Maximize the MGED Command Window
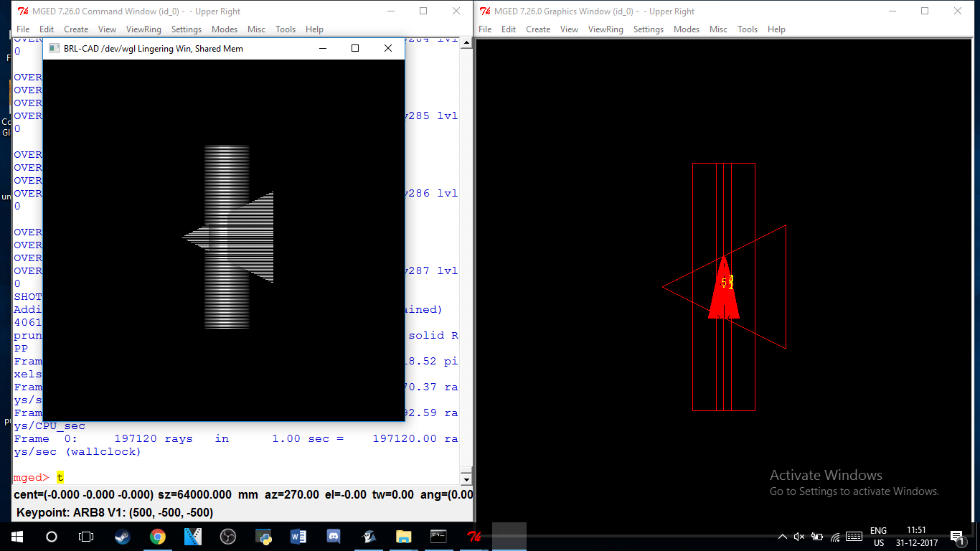 (x=423, y=11)
